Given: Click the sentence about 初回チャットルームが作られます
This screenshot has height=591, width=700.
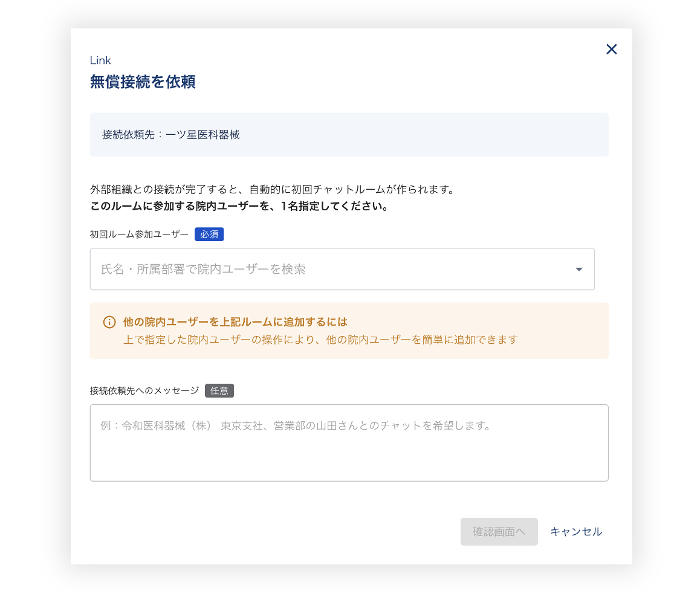Looking at the screenshot, I should click(x=272, y=189).
